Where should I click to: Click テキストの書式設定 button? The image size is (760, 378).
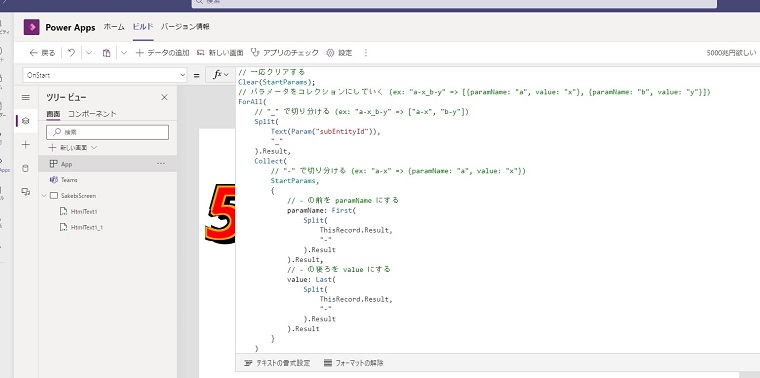point(277,362)
